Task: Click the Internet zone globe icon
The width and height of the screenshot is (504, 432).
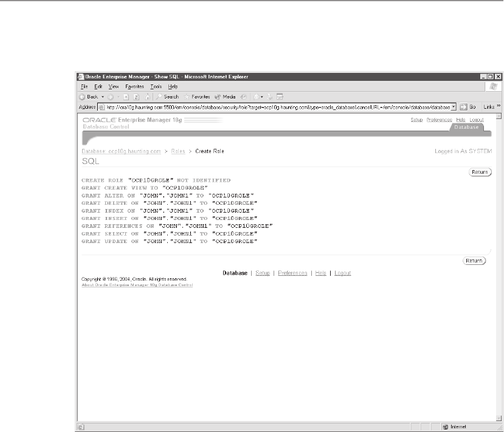Action: point(446,427)
